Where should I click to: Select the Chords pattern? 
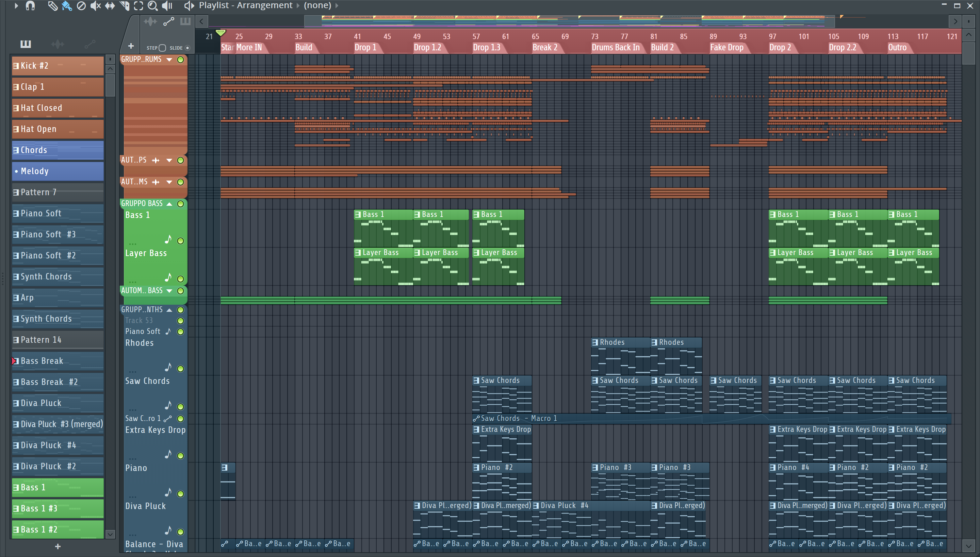[x=58, y=150]
